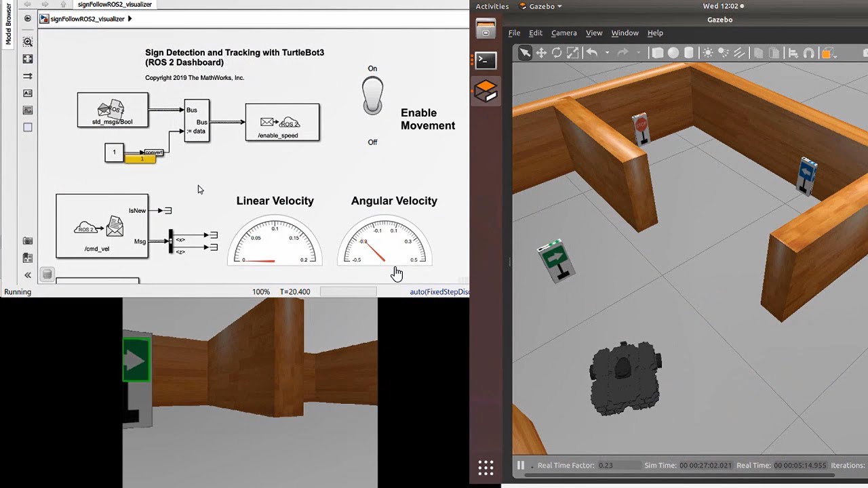Viewport: 868px width, 488px height.
Task: Expand the palette double chevron button
Action: click(x=28, y=275)
